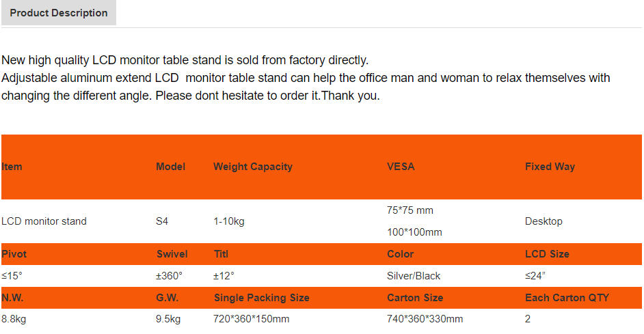
Task: Click the LCD monitor stand cell
Action: 44,221
